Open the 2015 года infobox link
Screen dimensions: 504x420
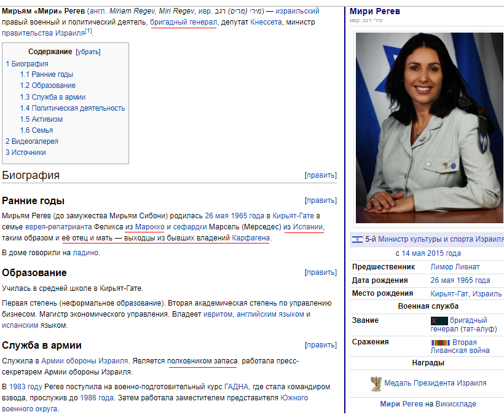[444, 253]
